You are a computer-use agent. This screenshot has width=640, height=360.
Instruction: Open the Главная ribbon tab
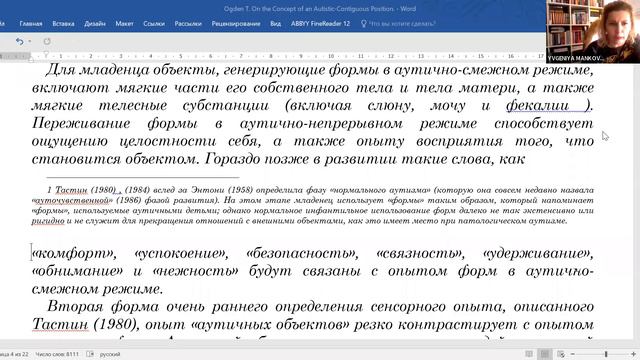31,24
